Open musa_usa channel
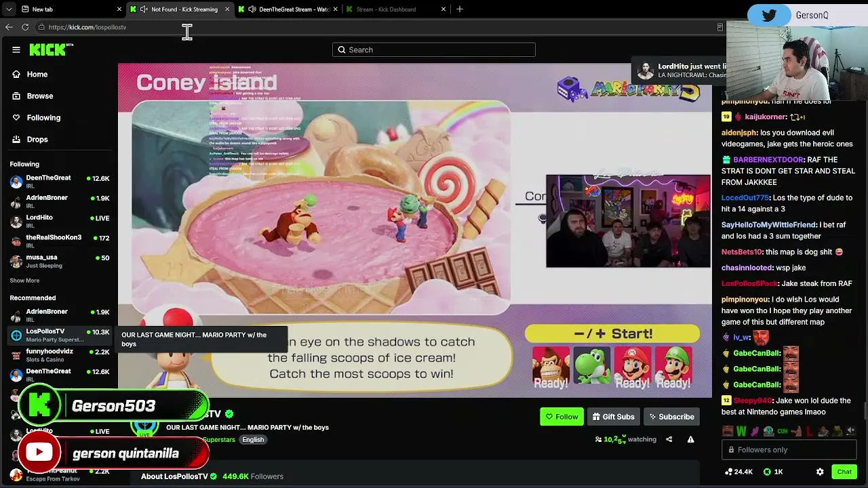The image size is (868, 488). click(59, 261)
